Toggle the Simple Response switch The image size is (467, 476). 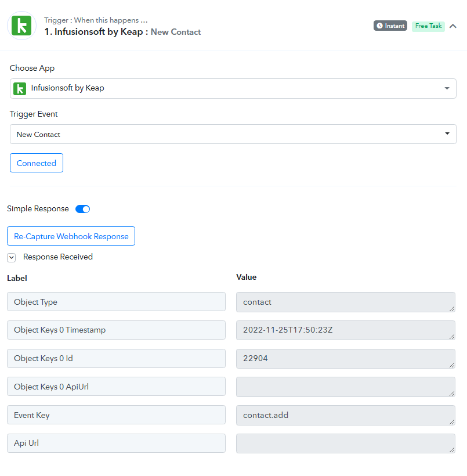(x=82, y=209)
